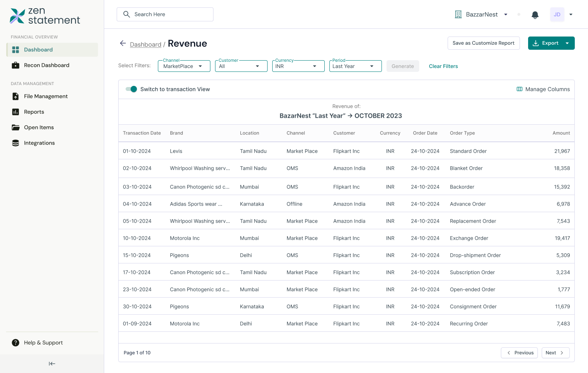Image resolution: width=588 pixels, height=373 pixels.
Task: Go to the Next page
Action: click(x=555, y=353)
